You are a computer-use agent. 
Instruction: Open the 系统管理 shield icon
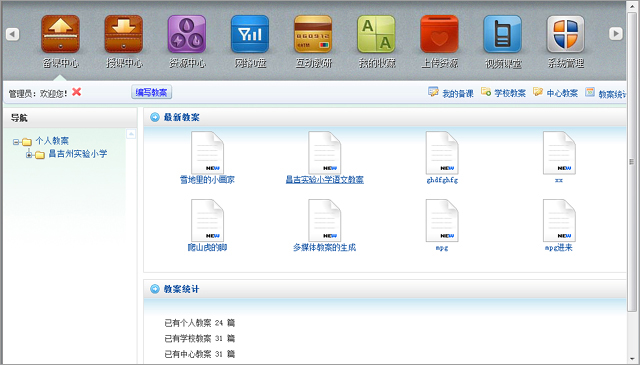(x=566, y=34)
